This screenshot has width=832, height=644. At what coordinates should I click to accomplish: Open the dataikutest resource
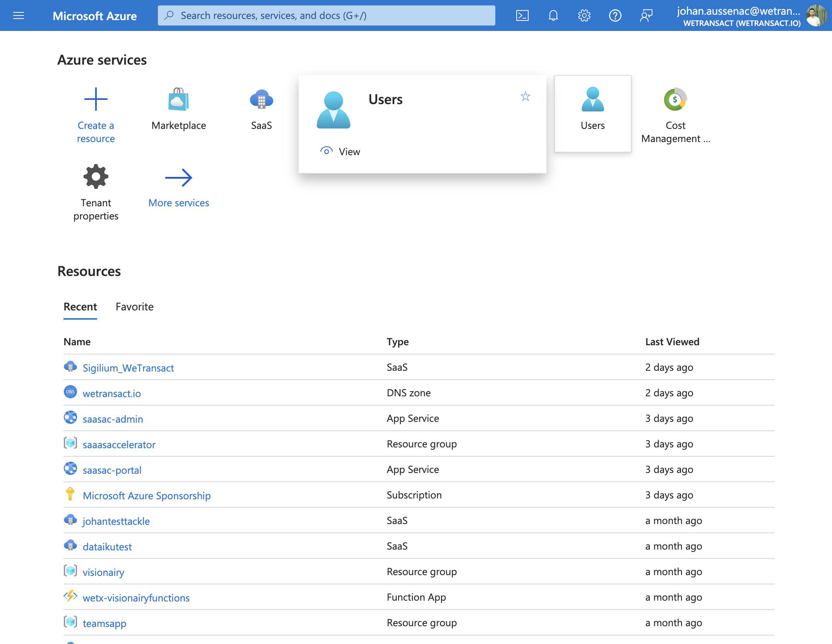coord(107,546)
